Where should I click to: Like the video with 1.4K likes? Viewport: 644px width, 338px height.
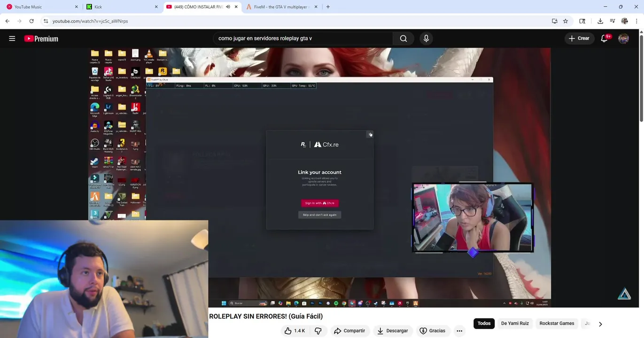coord(295,331)
